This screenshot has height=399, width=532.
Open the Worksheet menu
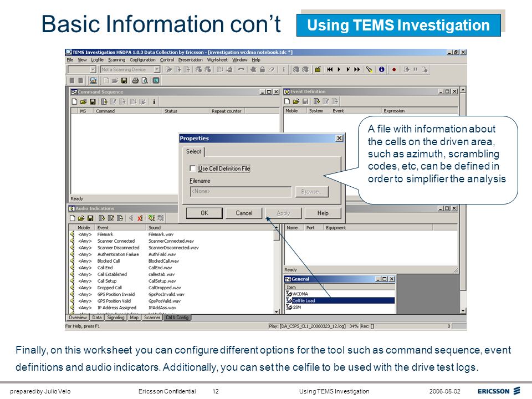tap(217, 60)
